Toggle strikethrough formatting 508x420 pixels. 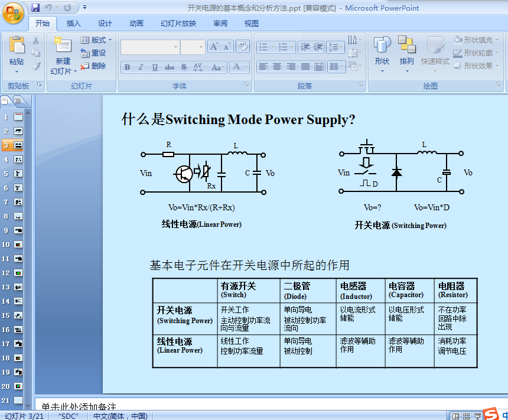(x=169, y=67)
